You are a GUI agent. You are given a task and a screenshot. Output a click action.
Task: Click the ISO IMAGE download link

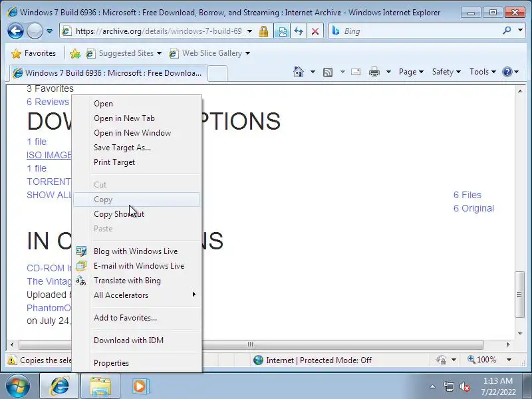tap(49, 155)
